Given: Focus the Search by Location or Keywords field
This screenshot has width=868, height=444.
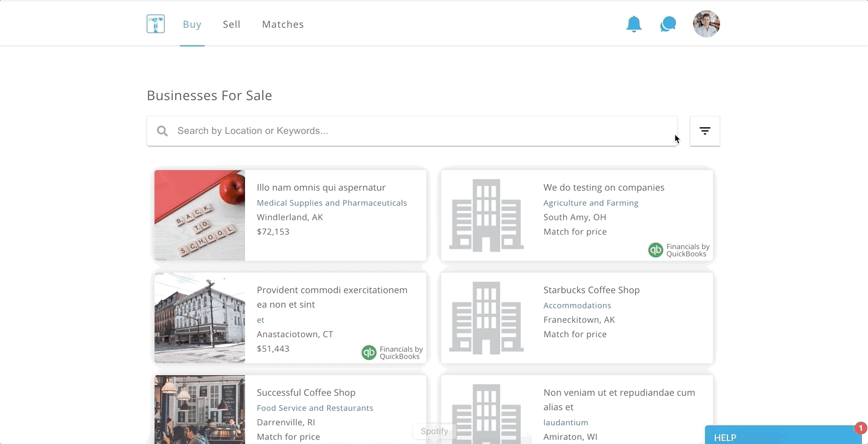Looking at the screenshot, I should pyautogui.click(x=412, y=131).
